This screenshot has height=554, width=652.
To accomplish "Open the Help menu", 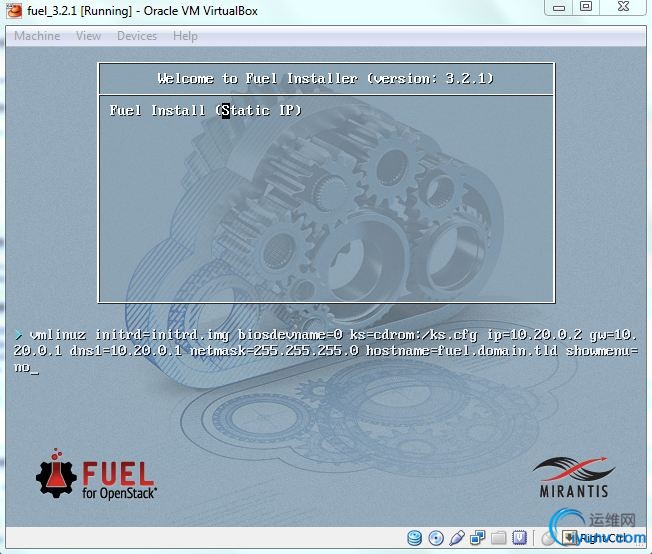I will coord(185,36).
